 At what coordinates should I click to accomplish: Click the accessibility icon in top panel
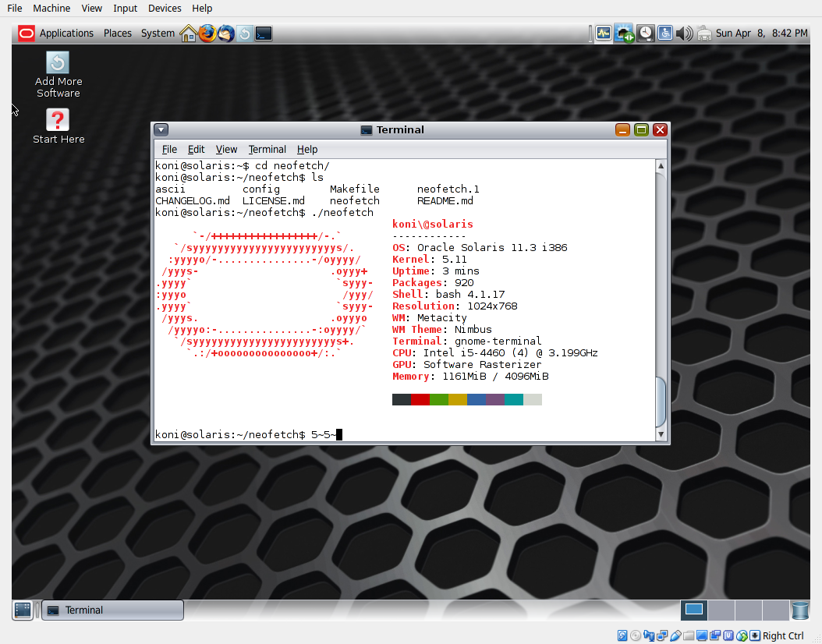(665, 33)
